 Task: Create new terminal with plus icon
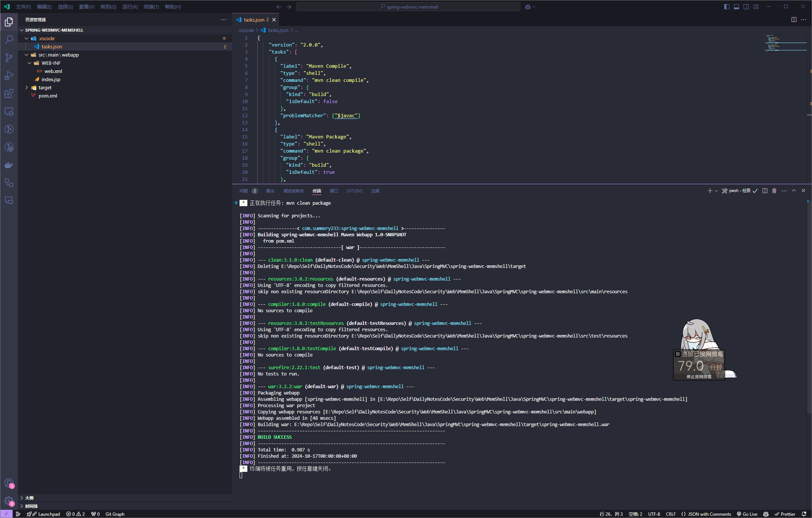point(710,191)
